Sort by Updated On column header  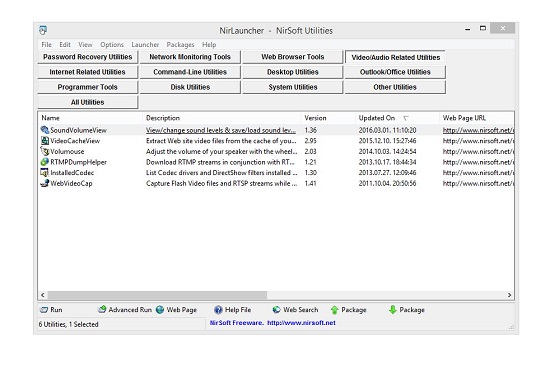pyautogui.click(x=397, y=118)
